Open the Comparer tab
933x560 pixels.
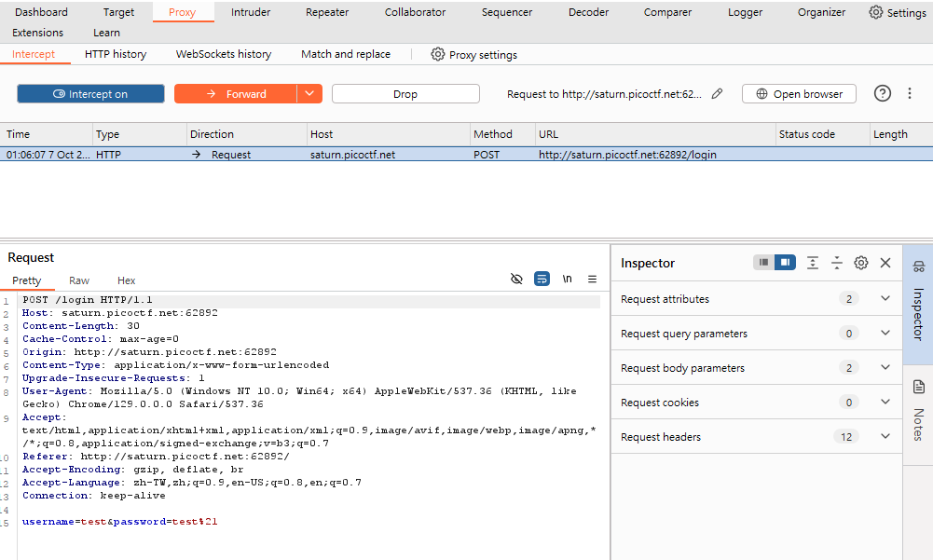pos(667,12)
